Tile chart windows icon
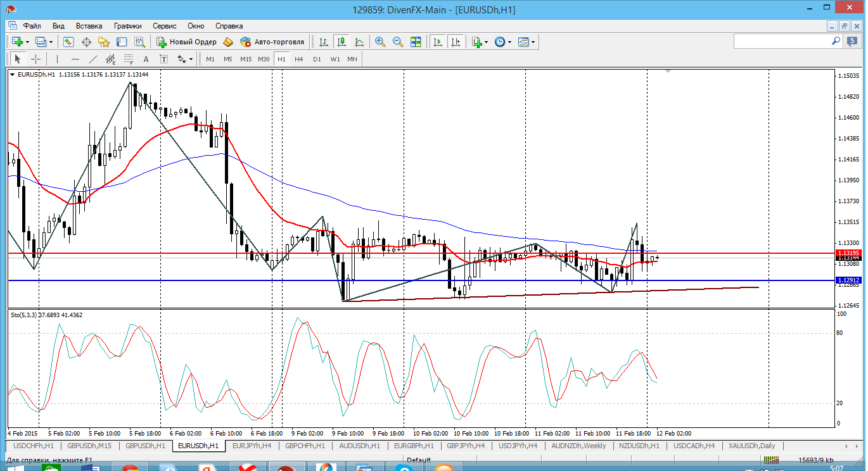This screenshot has width=868, height=471. [x=416, y=42]
